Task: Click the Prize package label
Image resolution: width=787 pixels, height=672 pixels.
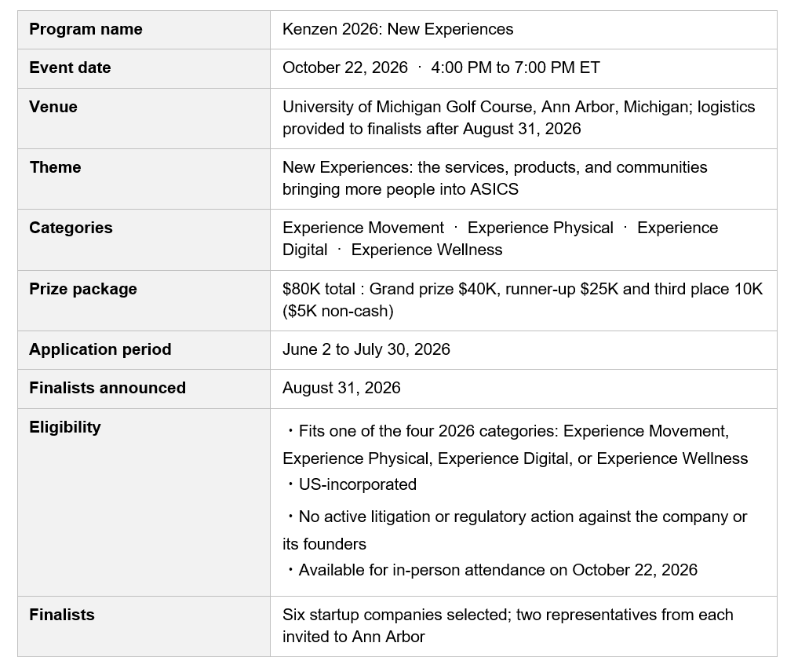Action: pyautogui.click(x=83, y=289)
